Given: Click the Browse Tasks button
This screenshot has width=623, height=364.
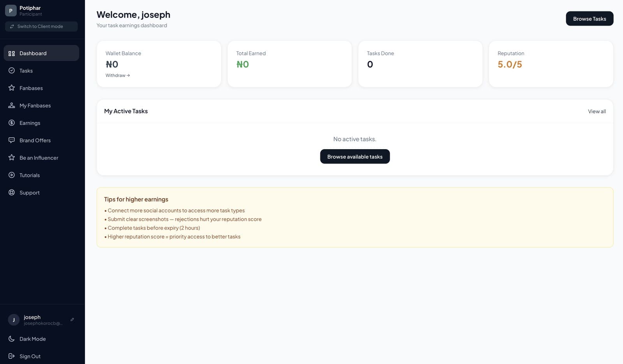Looking at the screenshot, I should point(590,19).
